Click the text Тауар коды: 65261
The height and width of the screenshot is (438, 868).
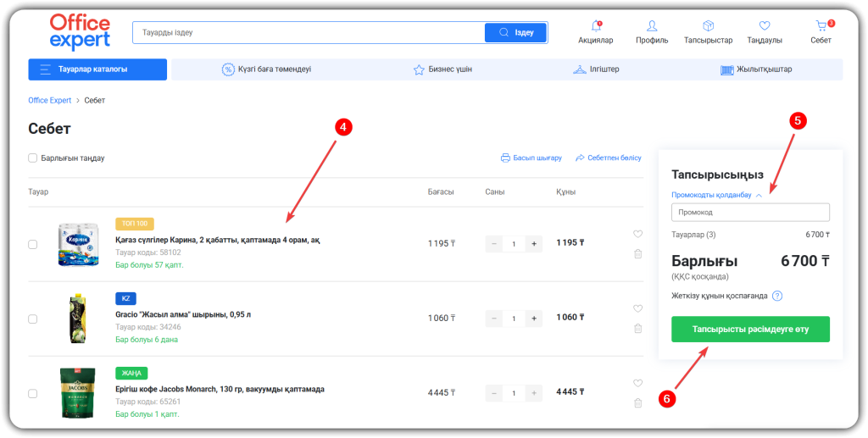tap(148, 402)
